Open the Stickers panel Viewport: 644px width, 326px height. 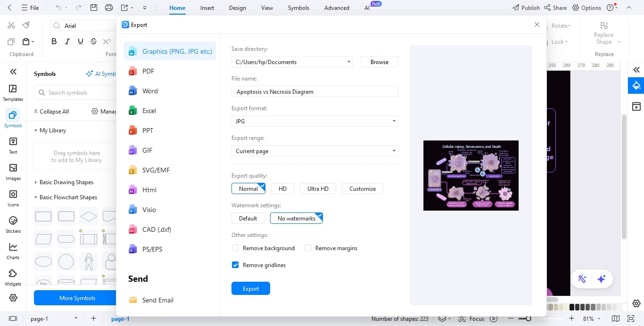[13, 225]
